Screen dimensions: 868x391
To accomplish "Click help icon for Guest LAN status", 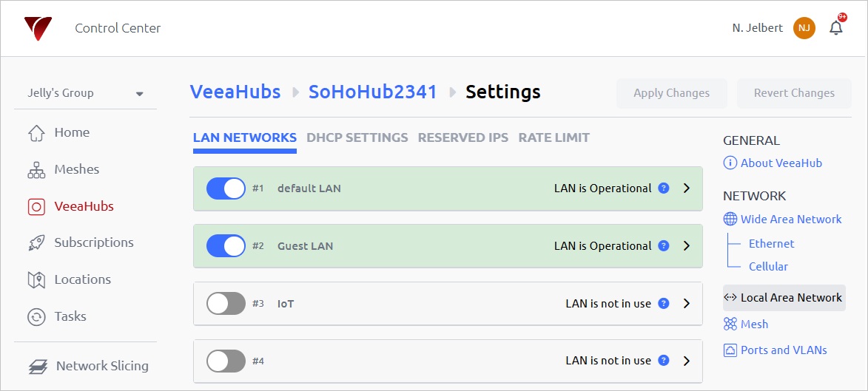I will click(664, 245).
